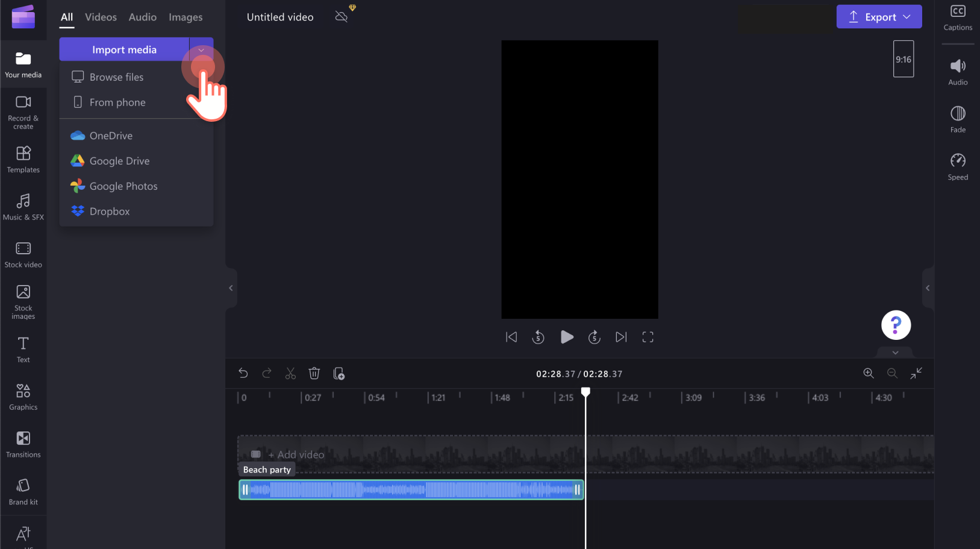Fit the timeline to screen
980x549 pixels.
tap(916, 374)
